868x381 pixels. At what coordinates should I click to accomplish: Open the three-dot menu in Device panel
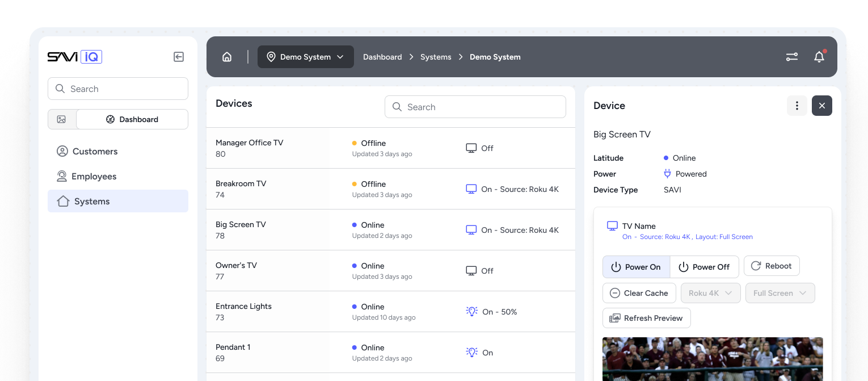[x=797, y=106]
